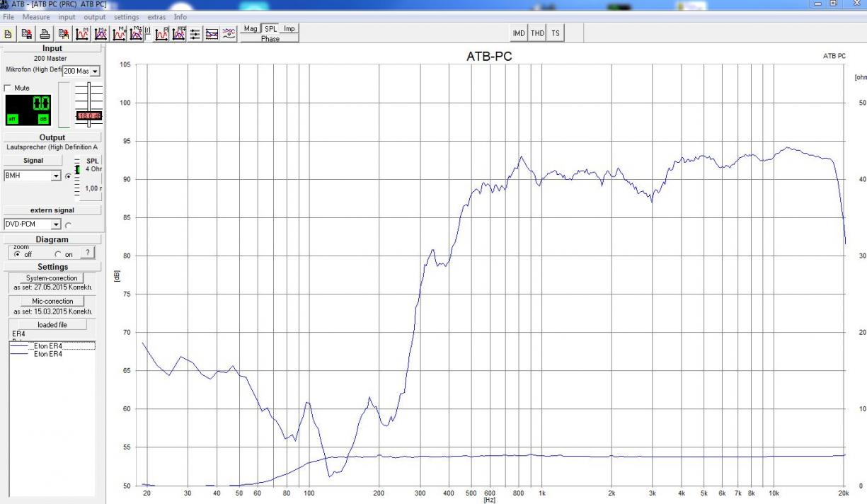This screenshot has height=504, width=867.
Task: Enable the Mute checkbox
Action: [x=8, y=88]
